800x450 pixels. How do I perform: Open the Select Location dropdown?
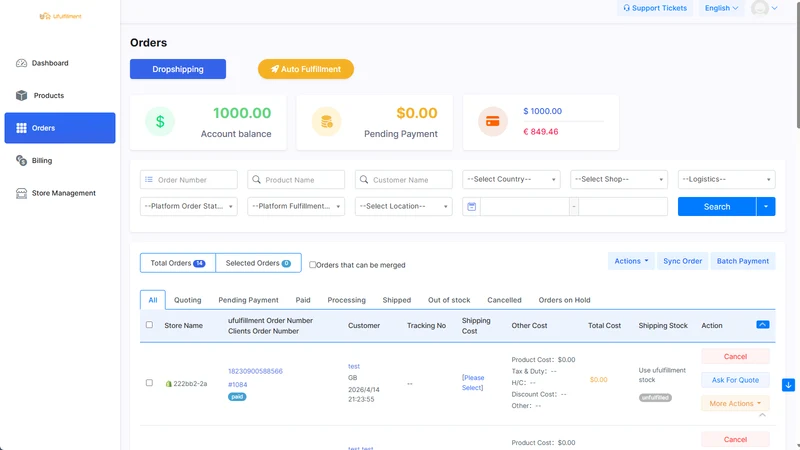click(404, 206)
